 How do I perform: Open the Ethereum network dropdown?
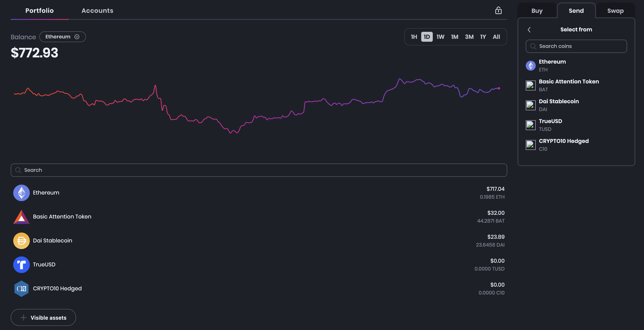62,37
